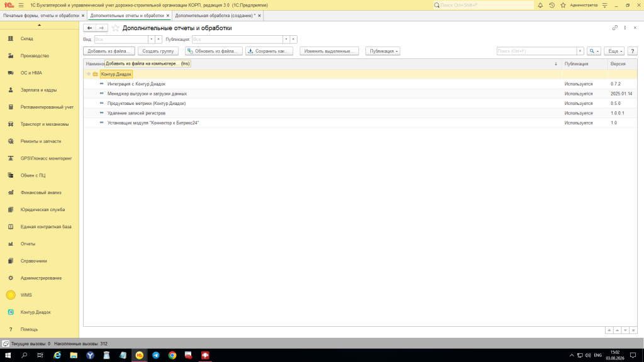Image resolution: width=644 pixels, height=362 pixels.
Task: Open the Склад section icon
Action: pos(11,38)
